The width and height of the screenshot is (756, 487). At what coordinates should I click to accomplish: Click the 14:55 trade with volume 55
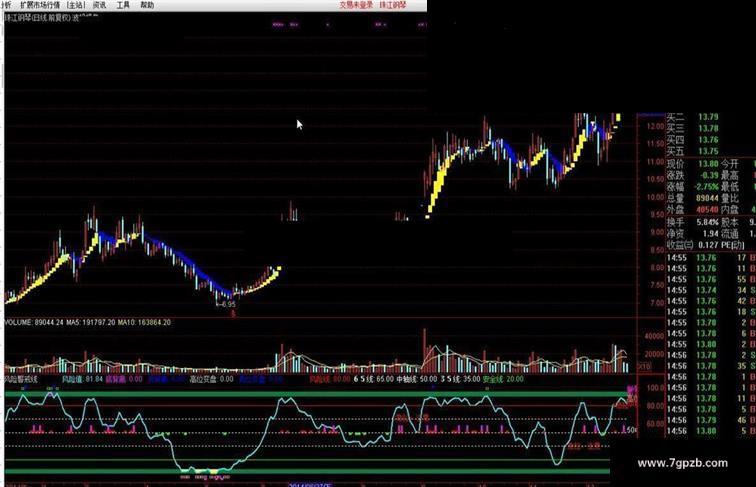click(x=711, y=279)
